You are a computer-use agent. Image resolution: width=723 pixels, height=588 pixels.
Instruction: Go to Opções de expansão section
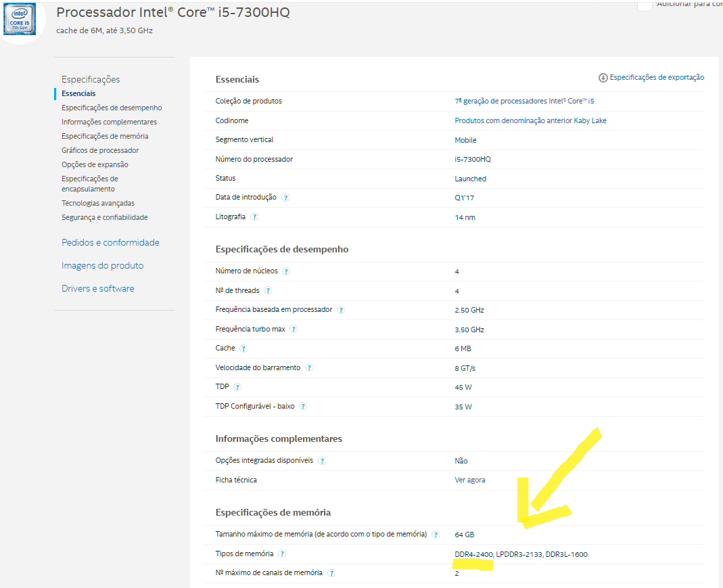(95, 165)
